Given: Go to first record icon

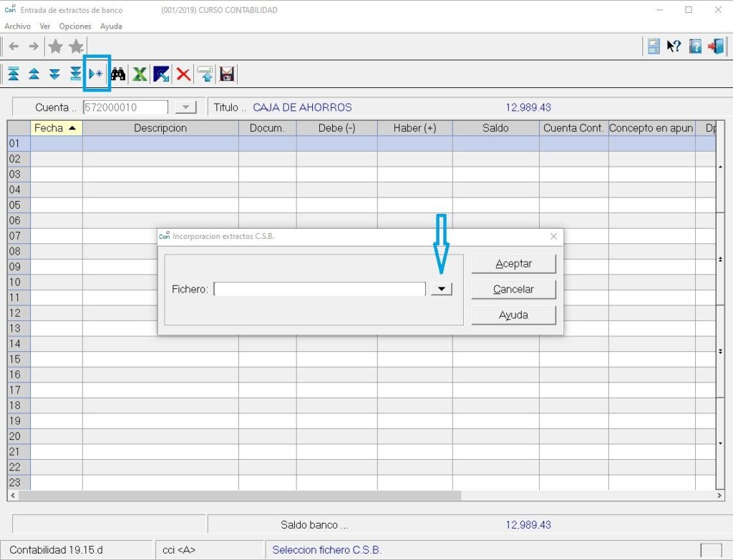Looking at the screenshot, I should (14, 74).
